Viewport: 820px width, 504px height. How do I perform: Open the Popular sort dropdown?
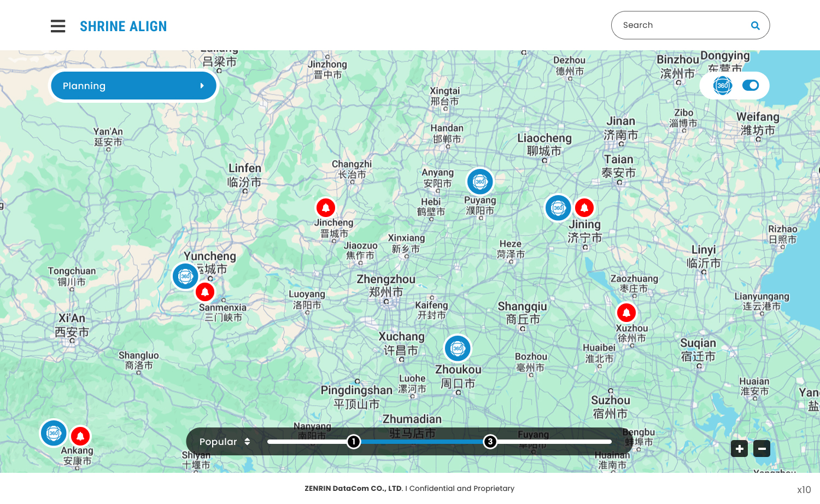(x=225, y=442)
